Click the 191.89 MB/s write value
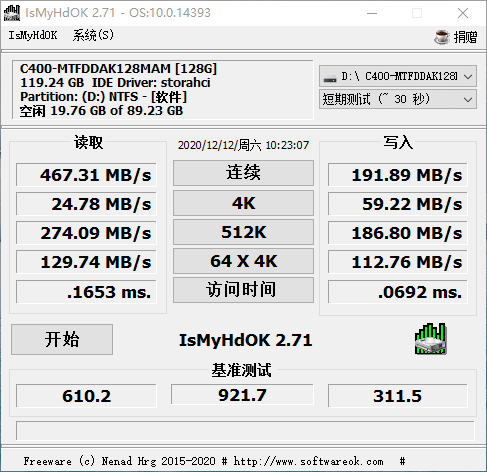This screenshot has height=472, width=487. pyautogui.click(x=398, y=175)
